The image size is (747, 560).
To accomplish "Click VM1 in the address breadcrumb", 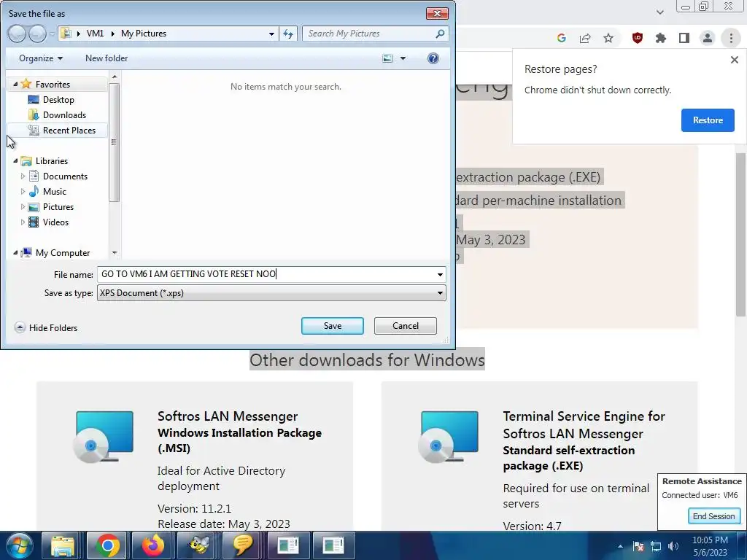I will pyautogui.click(x=95, y=34).
